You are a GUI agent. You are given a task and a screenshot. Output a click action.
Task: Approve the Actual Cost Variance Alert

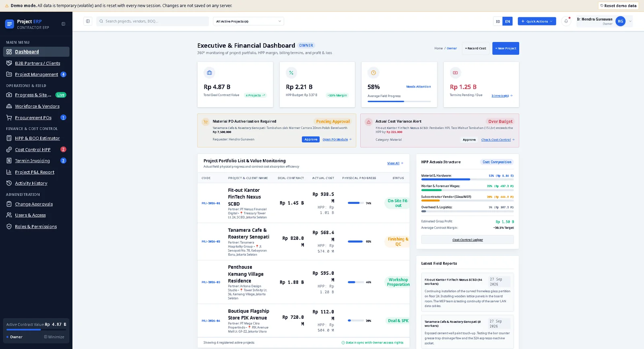tap(469, 140)
